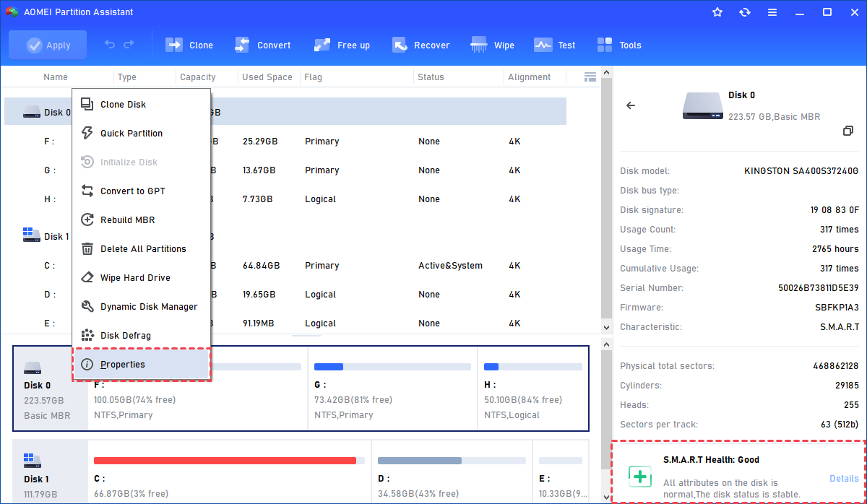Open the Tools menu in toolbar
The height and width of the screenshot is (504, 867).
[x=619, y=45]
